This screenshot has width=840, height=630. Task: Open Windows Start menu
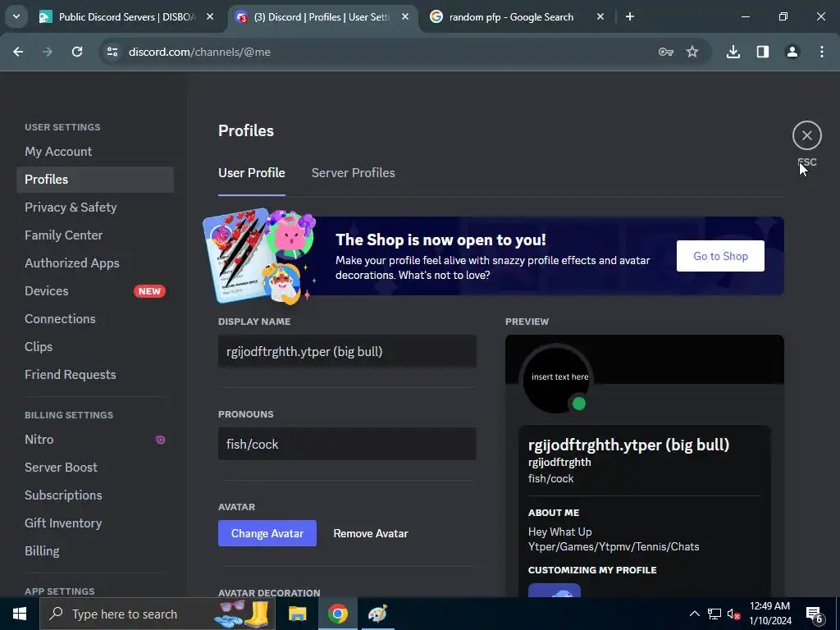[x=20, y=614]
